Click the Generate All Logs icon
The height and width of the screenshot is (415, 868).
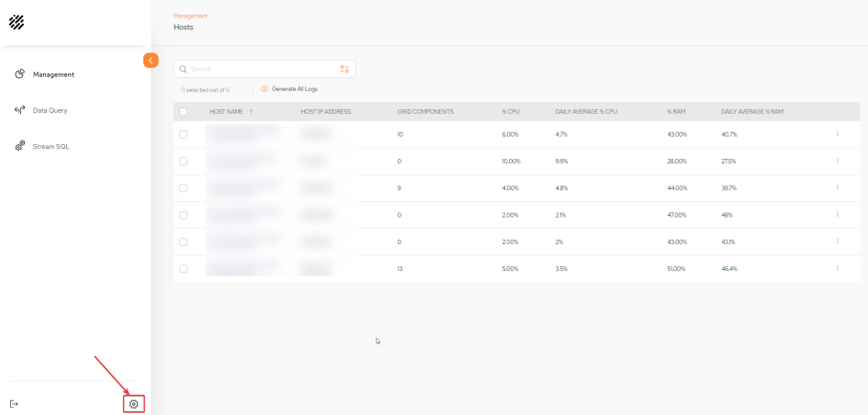click(265, 89)
